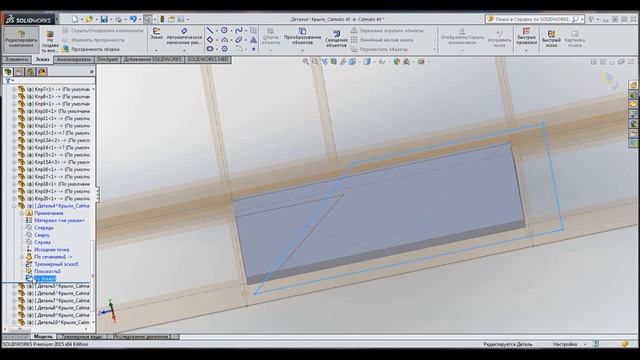Select the Polygon sketch tool
The width and height of the screenshot is (640, 360).
click(224, 49)
